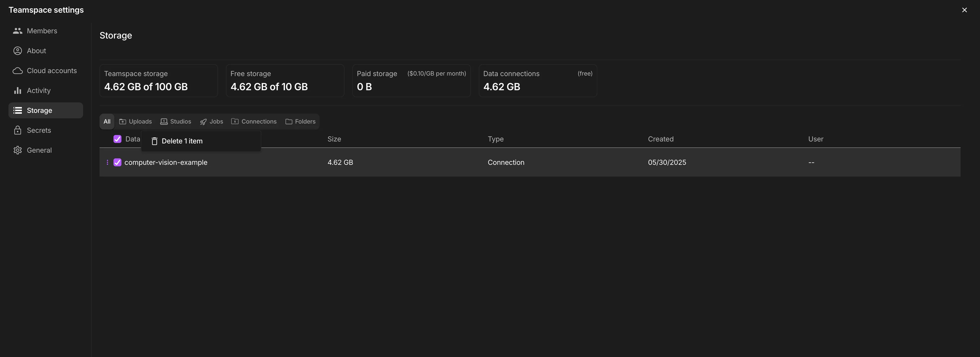Click the computer-vision-example name
This screenshot has width=980, height=357.
click(166, 162)
